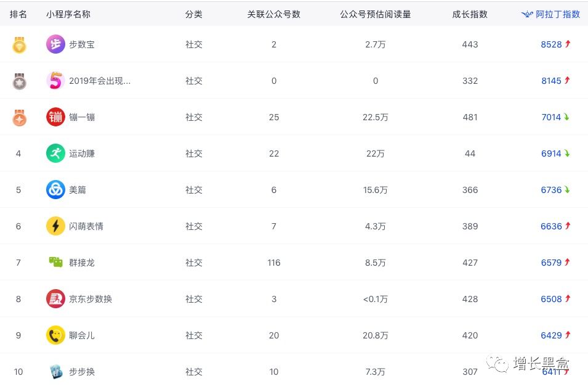Click the 美篇 app icon
This screenshot has width=588, height=389.
[55, 189]
